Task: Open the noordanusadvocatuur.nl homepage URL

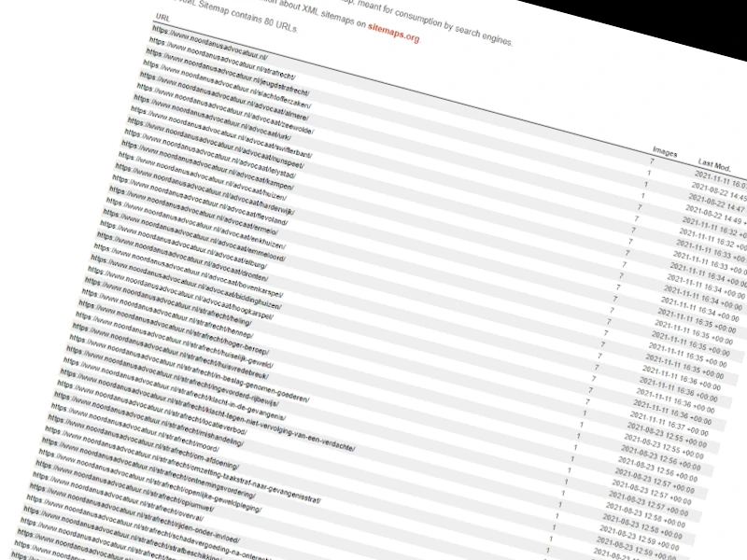Action: coord(209,43)
